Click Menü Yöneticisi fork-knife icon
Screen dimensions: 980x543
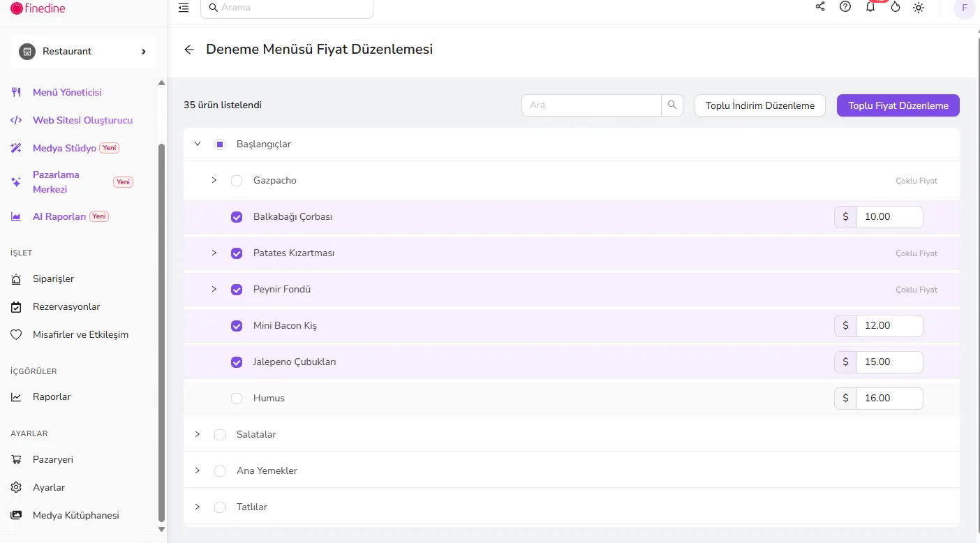tap(16, 92)
